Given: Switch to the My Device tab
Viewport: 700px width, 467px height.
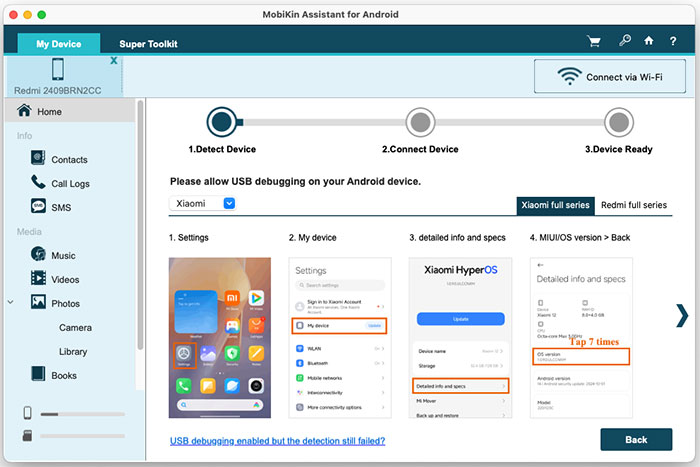Looking at the screenshot, I should click(x=58, y=44).
